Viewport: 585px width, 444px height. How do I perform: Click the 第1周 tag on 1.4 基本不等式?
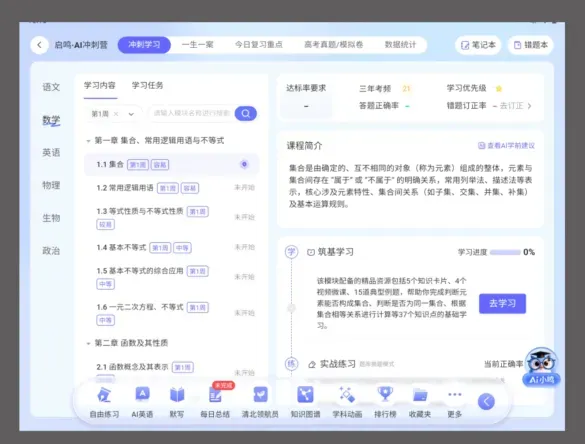tap(160, 248)
